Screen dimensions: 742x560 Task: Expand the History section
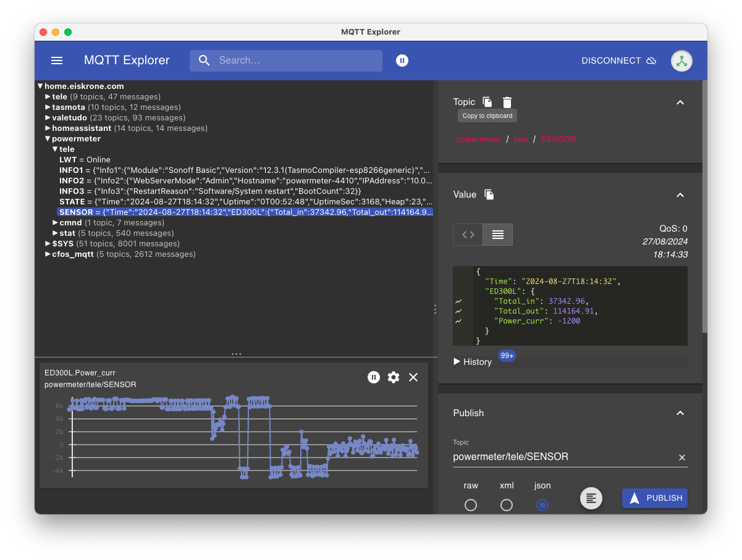tap(473, 362)
